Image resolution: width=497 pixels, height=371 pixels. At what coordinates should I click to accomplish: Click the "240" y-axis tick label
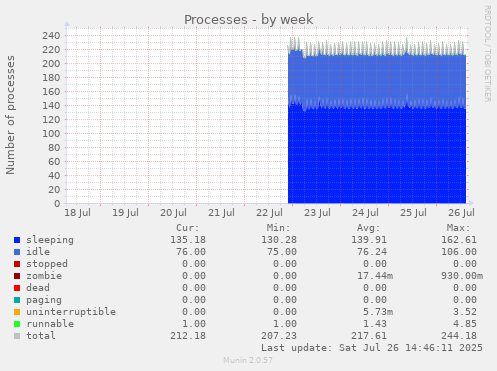coord(51,36)
